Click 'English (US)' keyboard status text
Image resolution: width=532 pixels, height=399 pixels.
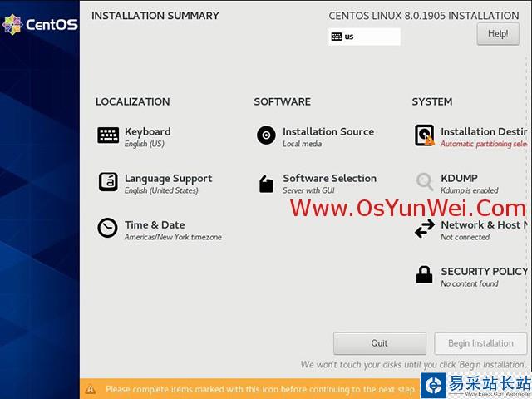(x=144, y=144)
